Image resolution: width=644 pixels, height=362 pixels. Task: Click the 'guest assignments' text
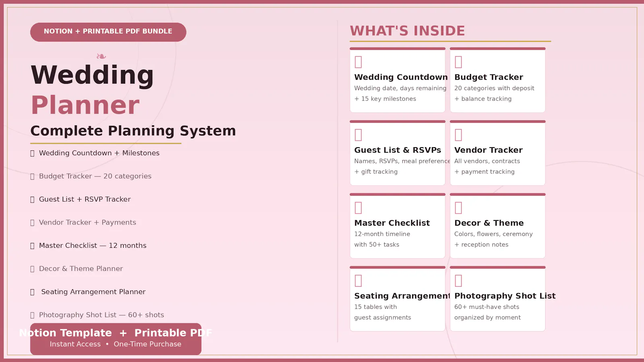coord(383,318)
